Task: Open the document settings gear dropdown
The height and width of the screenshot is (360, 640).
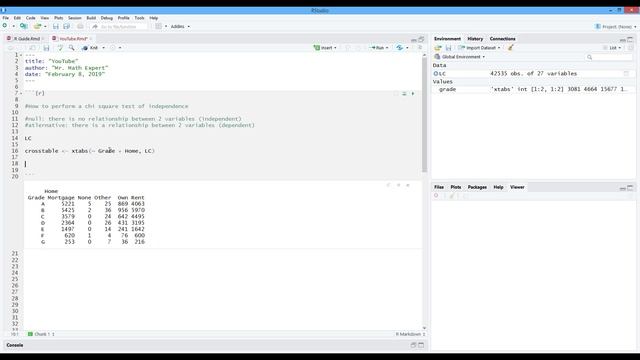Action: pyautogui.click(x=116, y=48)
